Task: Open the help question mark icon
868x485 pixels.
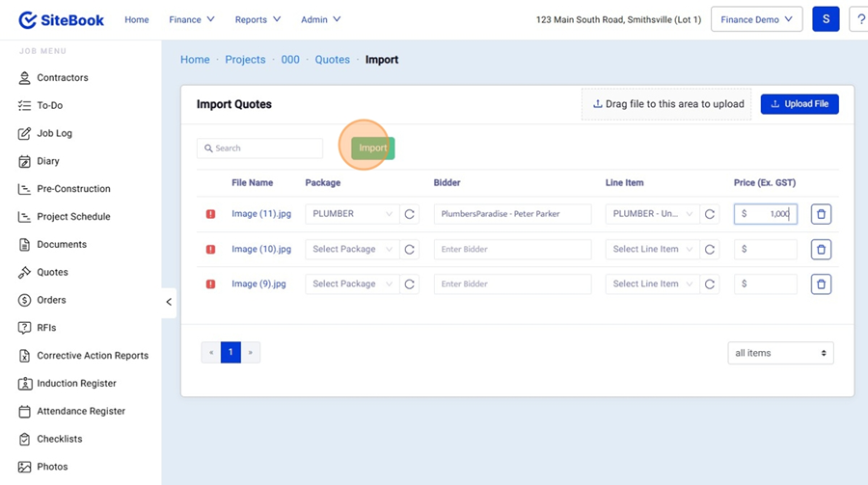Action: (859, 19)
